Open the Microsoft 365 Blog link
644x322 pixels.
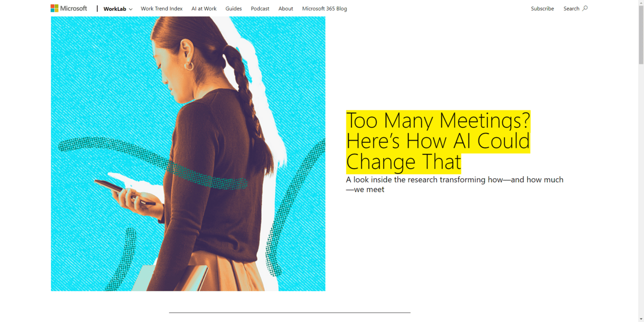(x=324, y=8)
